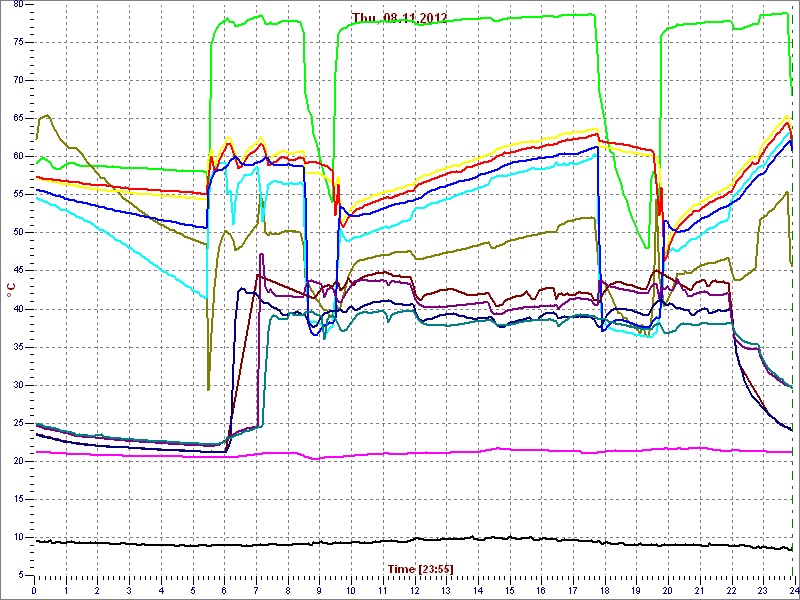The image size is (800, 600).
Task: Pick the hour 2 label on time axis
Action: pos(97,590)
